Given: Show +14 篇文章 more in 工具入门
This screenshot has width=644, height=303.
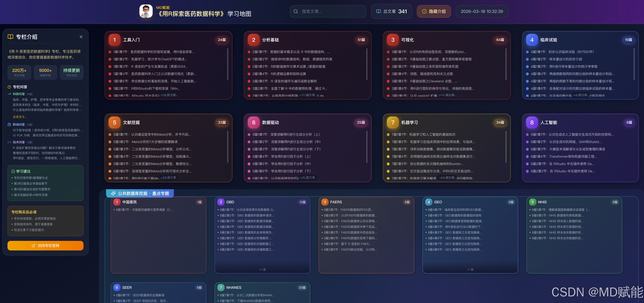Looking at the screenshot, I should (x=168, y=95).
